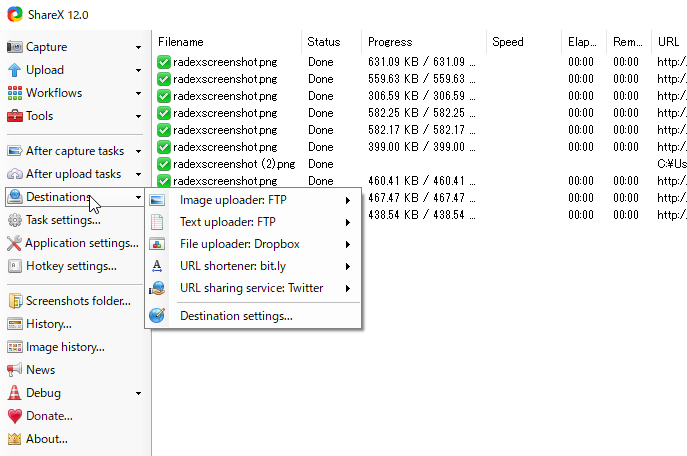The image size is (687, 456).
Task: Sort by Filename column header
Action: pyautogui.click(x=227, y=42)
